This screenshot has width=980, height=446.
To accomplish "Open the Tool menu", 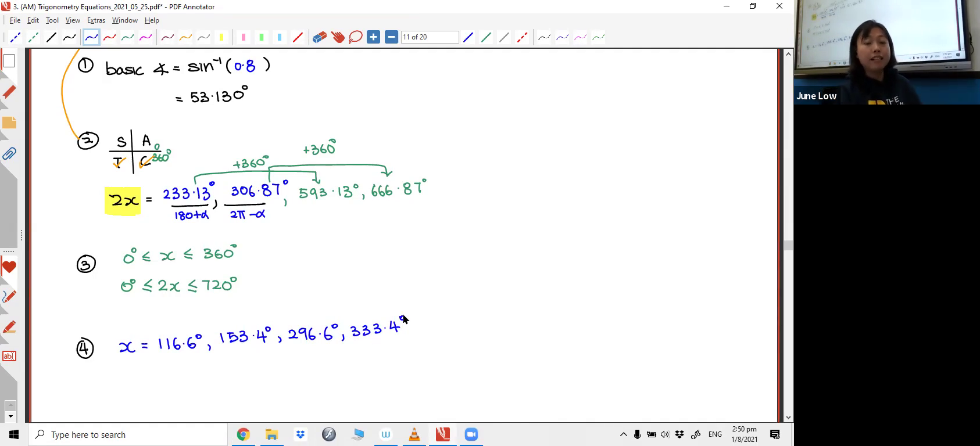I will click(52, 20).
